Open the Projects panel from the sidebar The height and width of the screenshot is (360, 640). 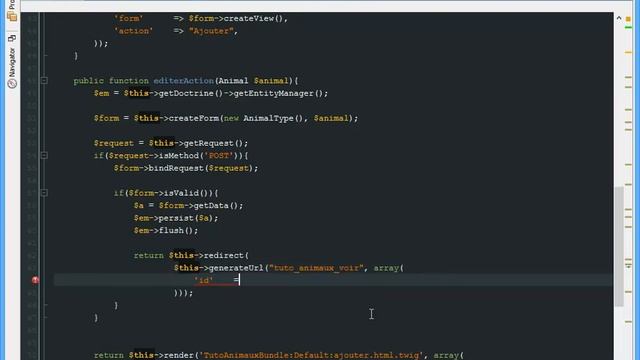[x=12, y=12]
